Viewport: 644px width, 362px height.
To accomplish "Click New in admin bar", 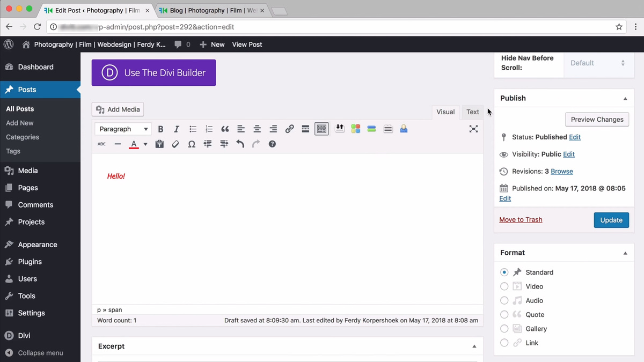I will tap(212, 45).
